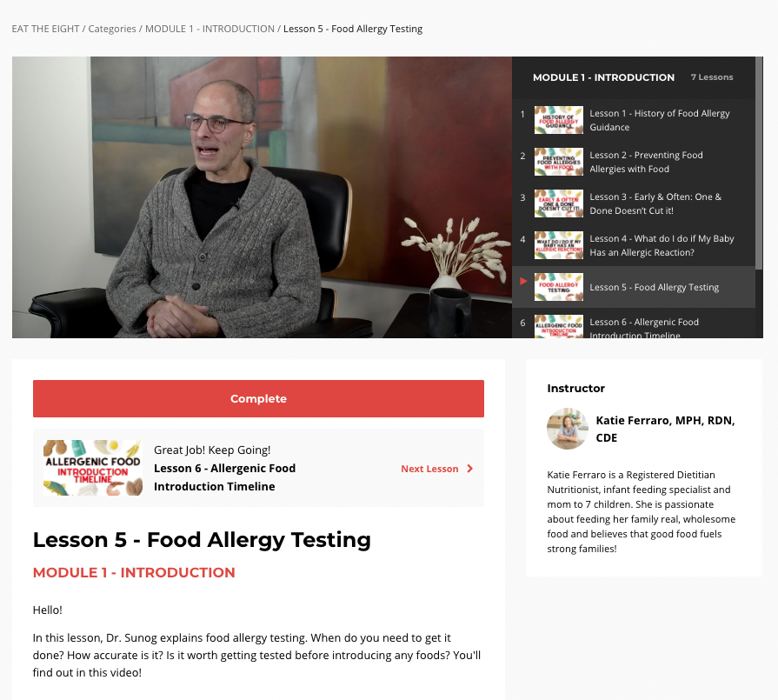Open Lesson 6 - Allergenic Food Introduction Timeline title
Viewport: 778px width, 700px height.
tap(644, 328)
